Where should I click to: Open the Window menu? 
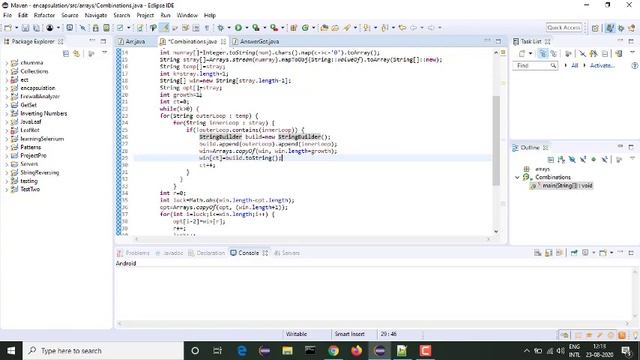coord(187,15)
